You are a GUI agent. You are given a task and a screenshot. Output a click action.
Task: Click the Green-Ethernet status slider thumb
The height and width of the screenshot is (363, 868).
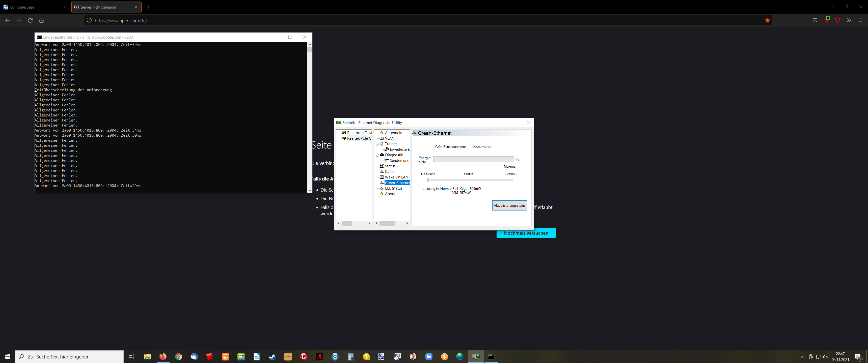428,180
